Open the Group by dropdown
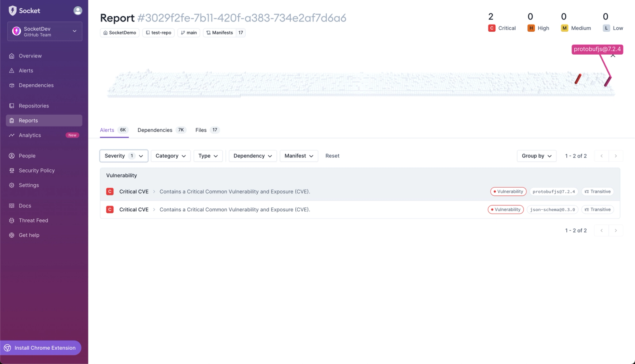Viewport: 635px width, 364px height. coord(537,156)
